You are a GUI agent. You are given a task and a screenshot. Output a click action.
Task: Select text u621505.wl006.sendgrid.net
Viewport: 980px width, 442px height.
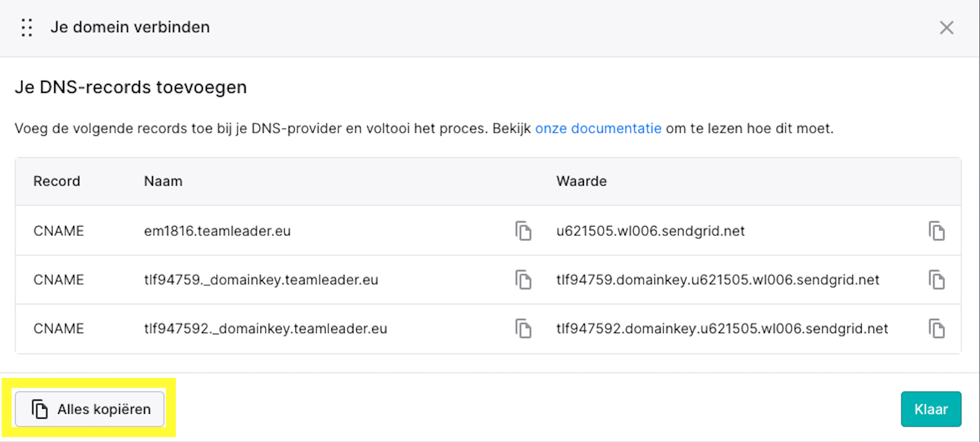pyautogui.click(x=650, y=231)
